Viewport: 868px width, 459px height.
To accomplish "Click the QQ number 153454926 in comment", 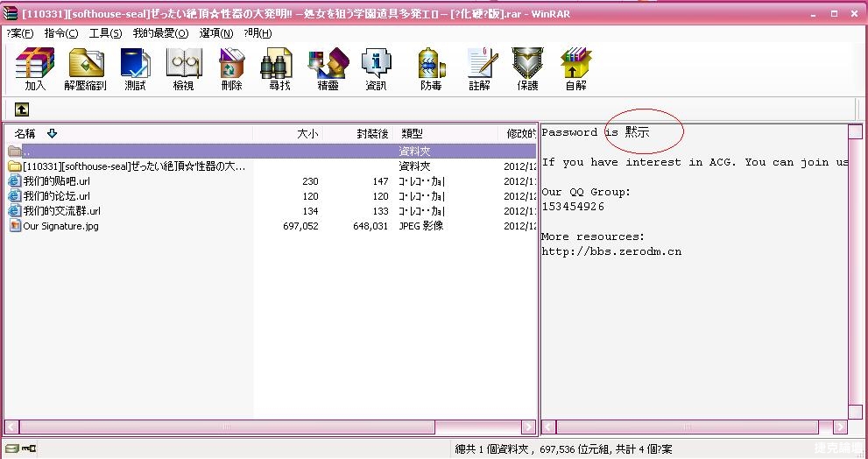I will pos(573,207).
